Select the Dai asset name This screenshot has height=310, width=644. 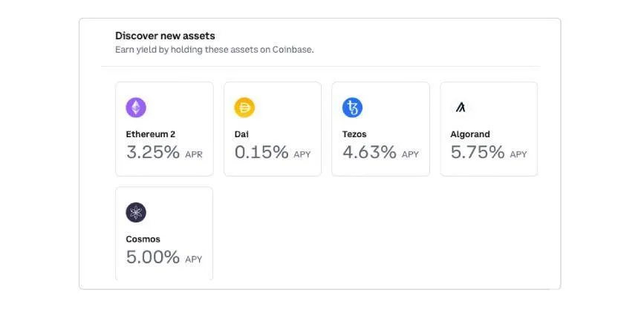pos(241,134)
